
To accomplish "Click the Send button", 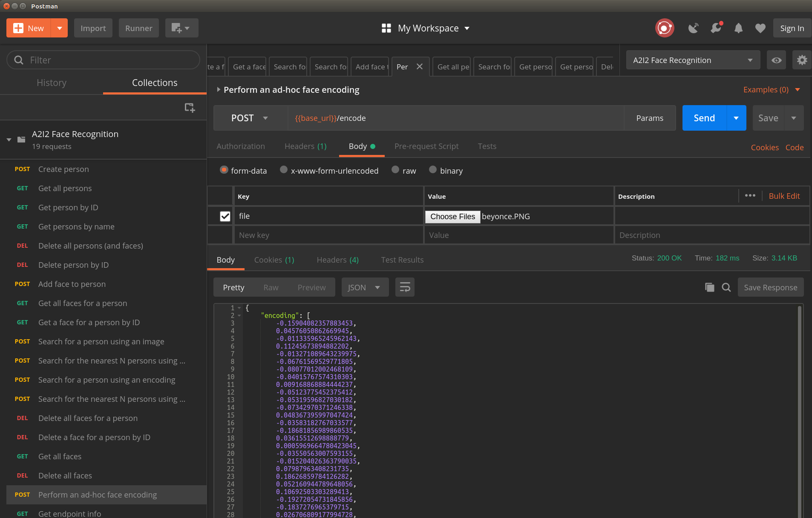I will click(704, 118).
